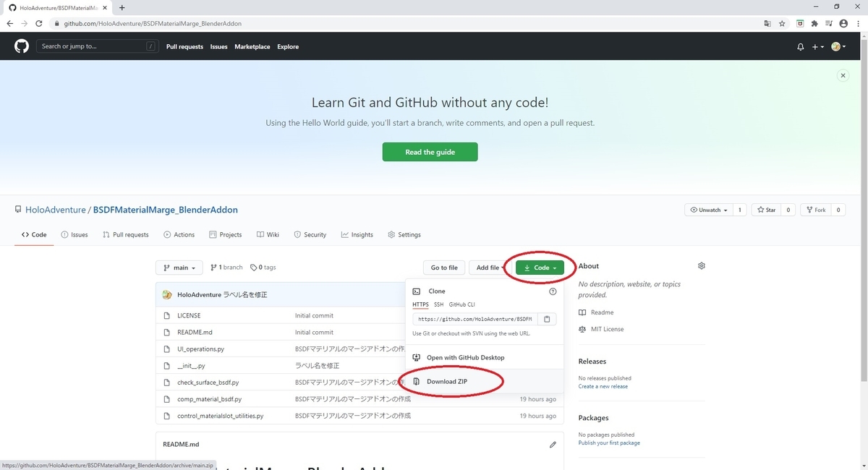Click the green Code dropdown button

540,268
